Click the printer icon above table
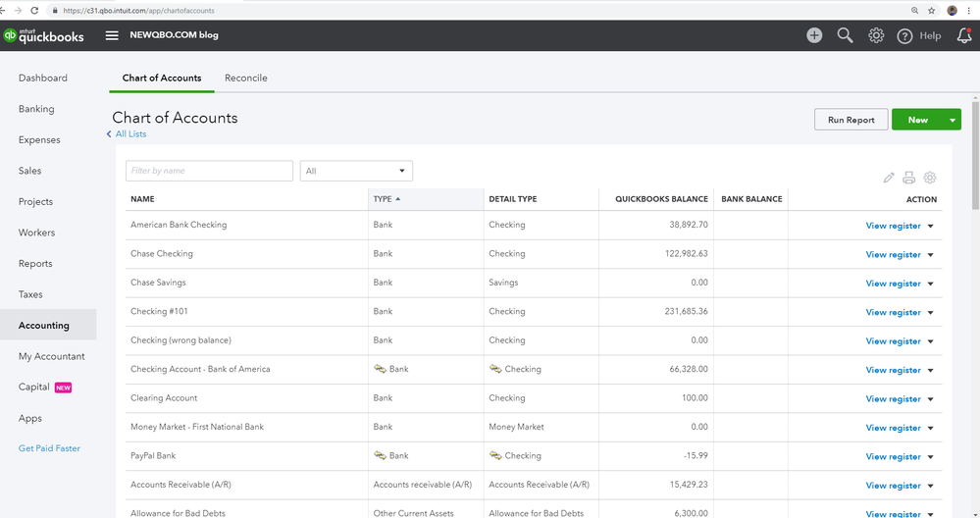This screenshot has width=980, height=518. click(x=909, y=178)
